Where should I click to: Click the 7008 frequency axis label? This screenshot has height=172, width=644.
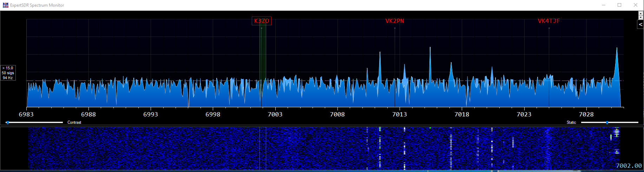pyautogui.click(x=337, y=114)
